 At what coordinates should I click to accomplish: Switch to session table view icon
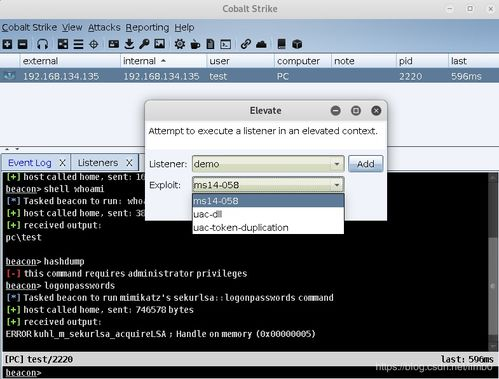tap(78, 44)
